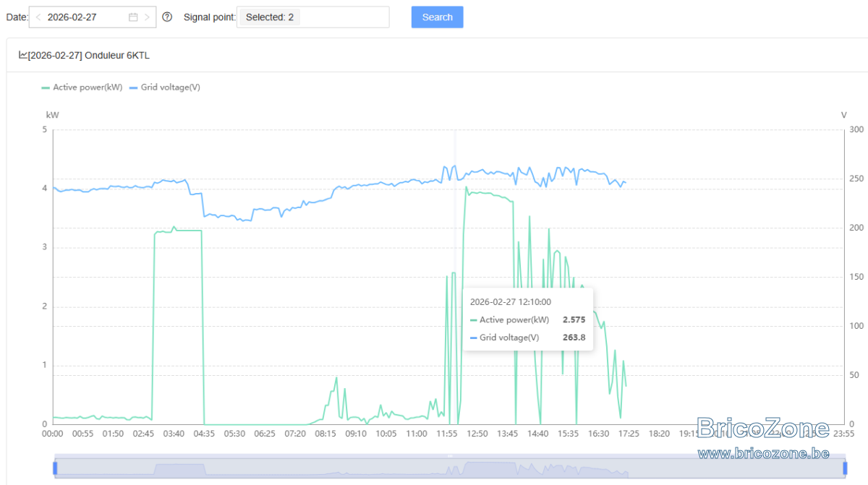
Task: Click the 04:35 time axis label
Action: (203, 434)
